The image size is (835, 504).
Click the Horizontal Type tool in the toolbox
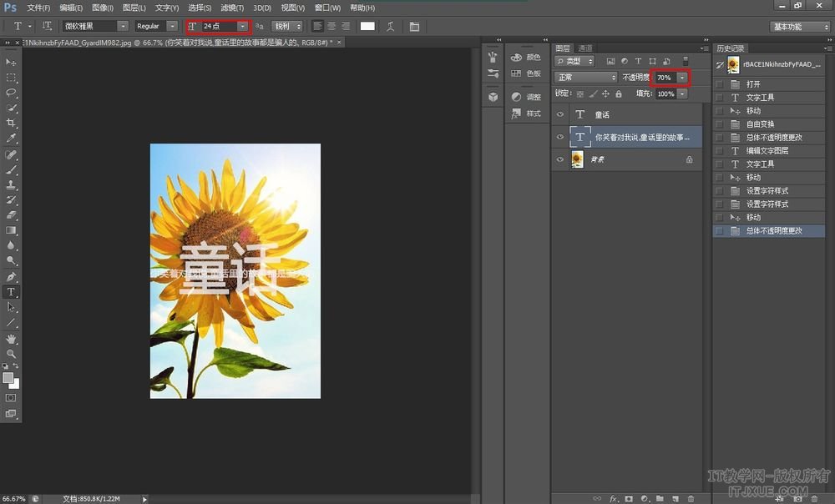point(11,292)
